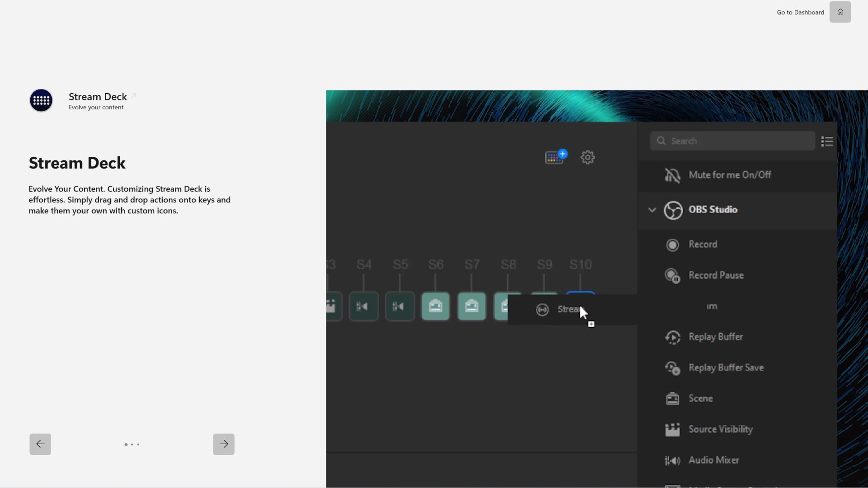This screenshot has height=488, width=868.
Task: Select Mute for me On/Off action
Action: (729, 175)
